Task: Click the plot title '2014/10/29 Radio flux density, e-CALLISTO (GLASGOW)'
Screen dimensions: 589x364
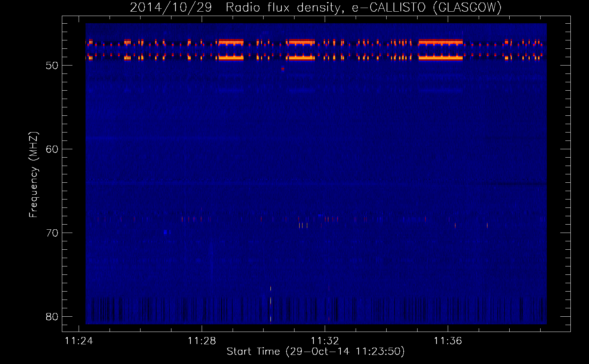Action: coord(316,7)
